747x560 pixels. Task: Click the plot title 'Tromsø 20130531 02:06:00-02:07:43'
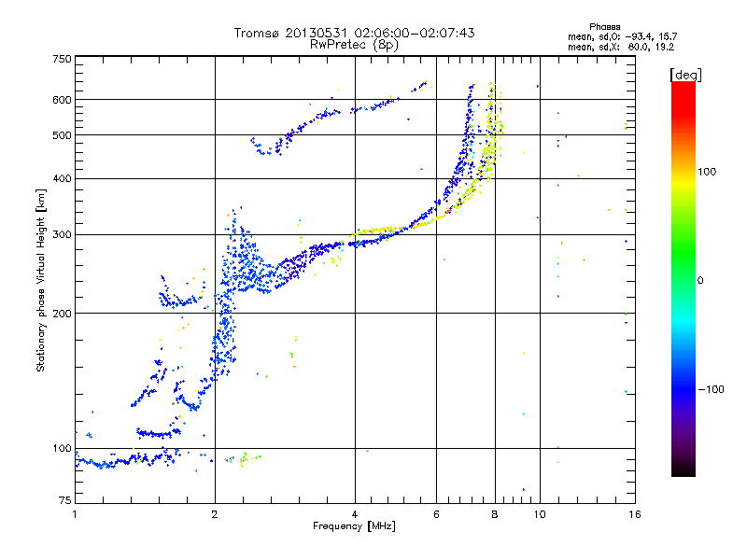click(x=354, y=33)
